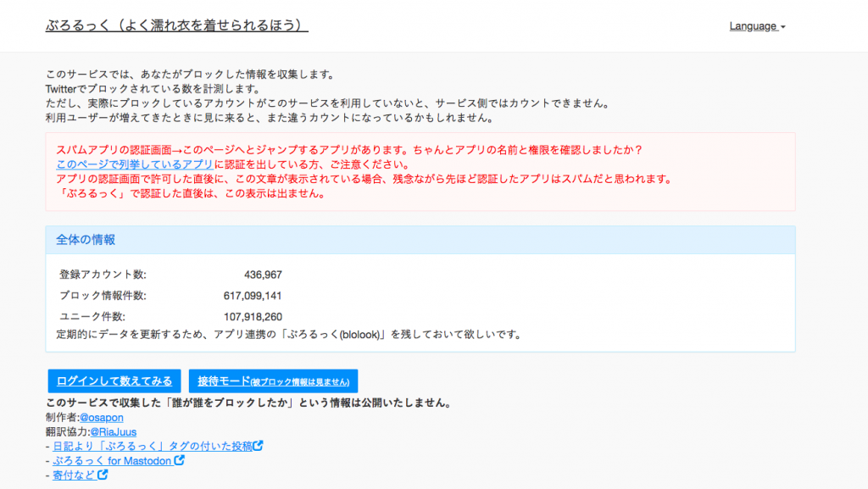Click external-link icon beside 寄付など

tap(103, 474)
